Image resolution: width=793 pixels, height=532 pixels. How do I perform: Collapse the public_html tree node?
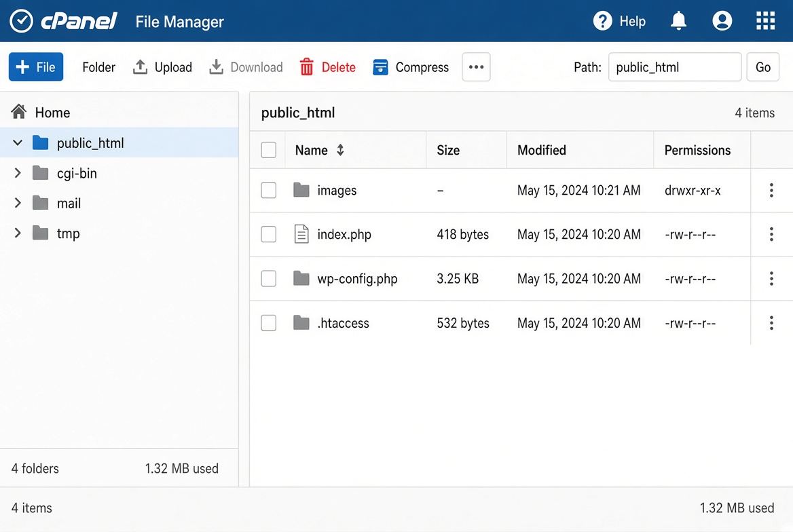click(x=18, y=142)
